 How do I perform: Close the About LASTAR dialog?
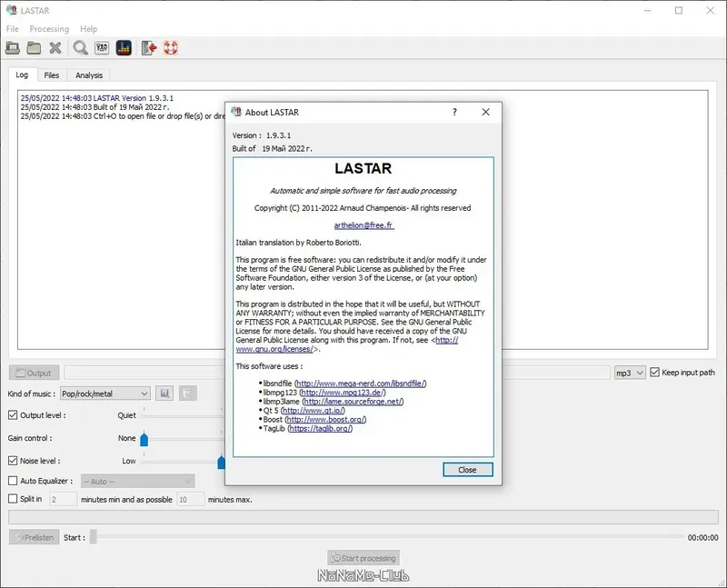point(468,470)
